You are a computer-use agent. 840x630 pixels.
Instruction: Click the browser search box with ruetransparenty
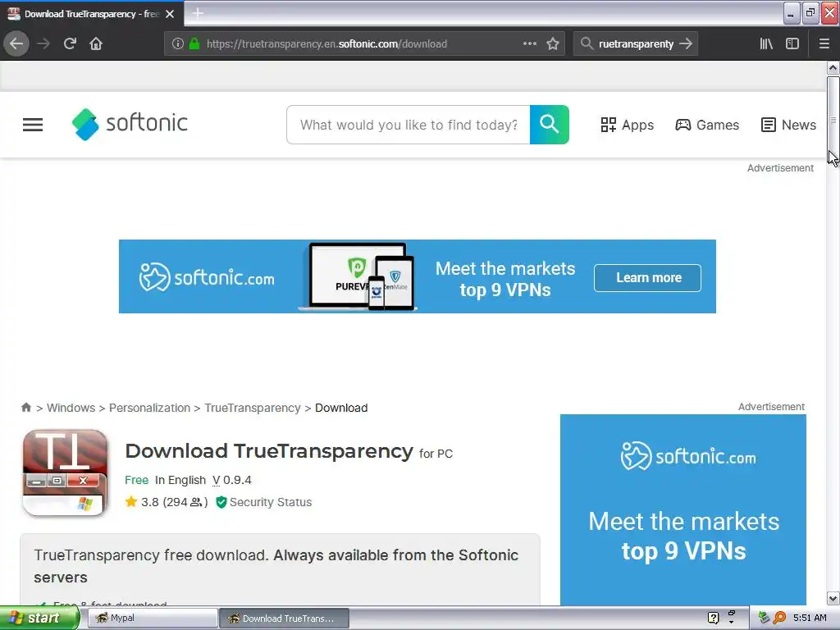point(636,44)
